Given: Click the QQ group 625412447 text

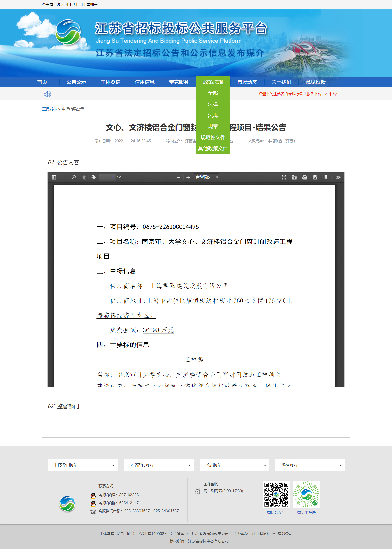Looking at the screenshot, I should pyautogui.click(x=129, y=503).
